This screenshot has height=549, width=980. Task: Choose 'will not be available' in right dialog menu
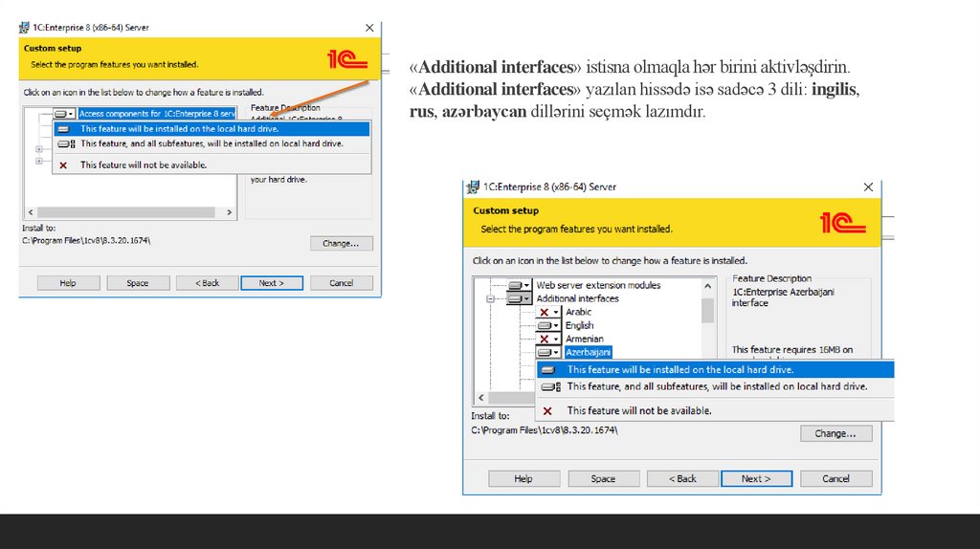pos(638,410)
